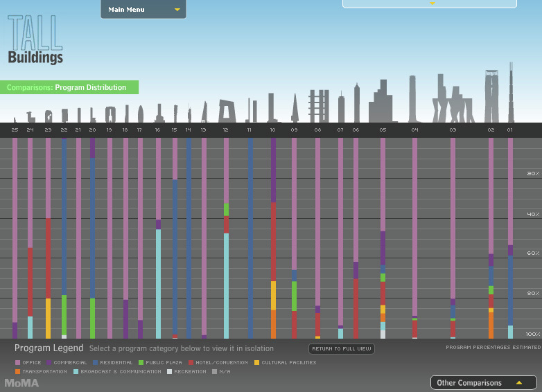
Task: Click building number label 11
Action: [249, 130]
